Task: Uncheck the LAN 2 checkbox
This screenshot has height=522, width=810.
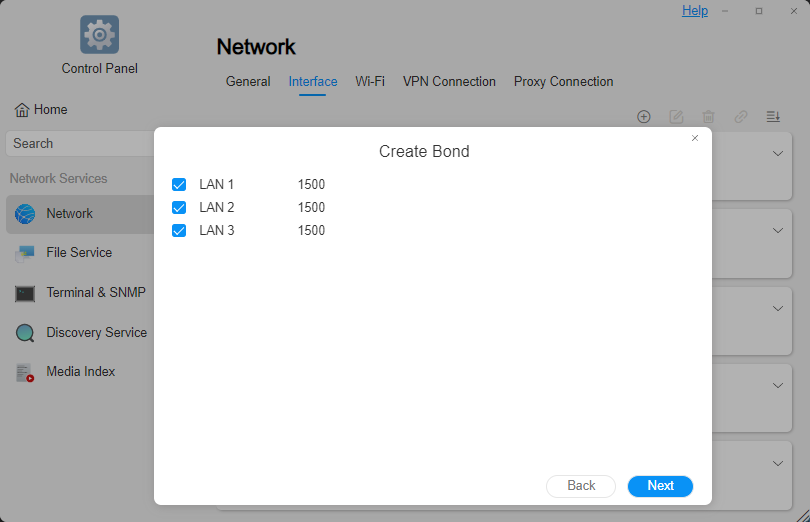Action: pos(179,208)
